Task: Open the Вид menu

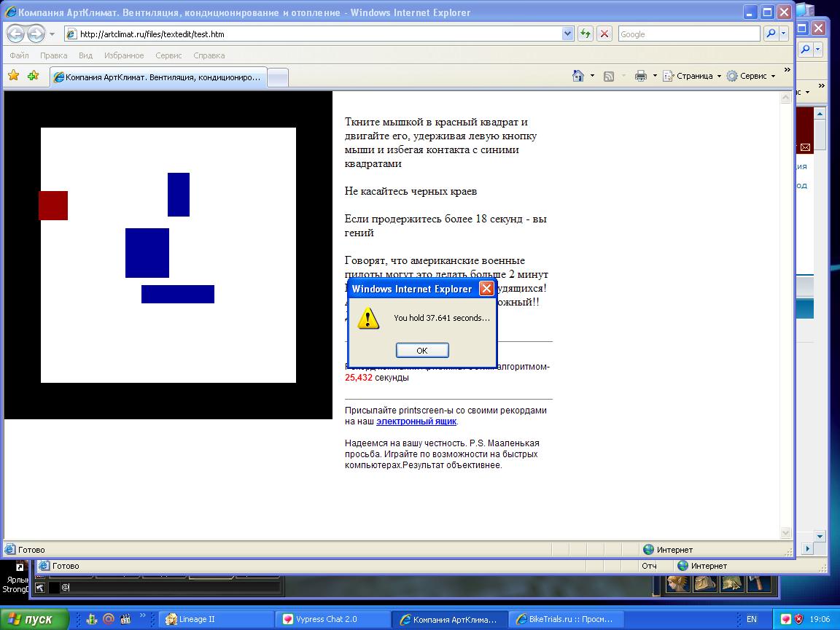Action: 85,55
